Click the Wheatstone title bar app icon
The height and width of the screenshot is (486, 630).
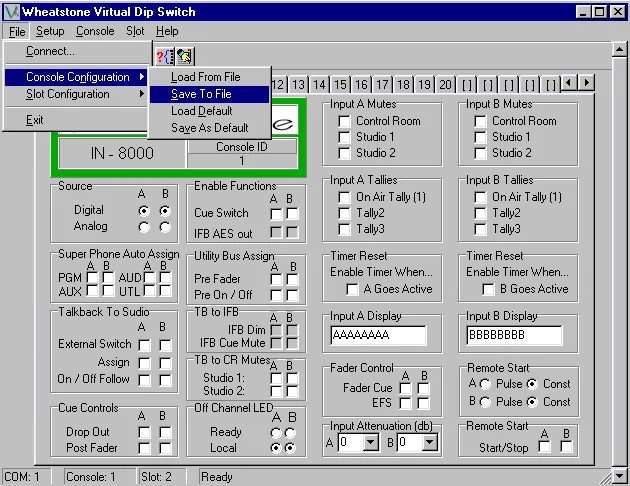pos(11,12)
